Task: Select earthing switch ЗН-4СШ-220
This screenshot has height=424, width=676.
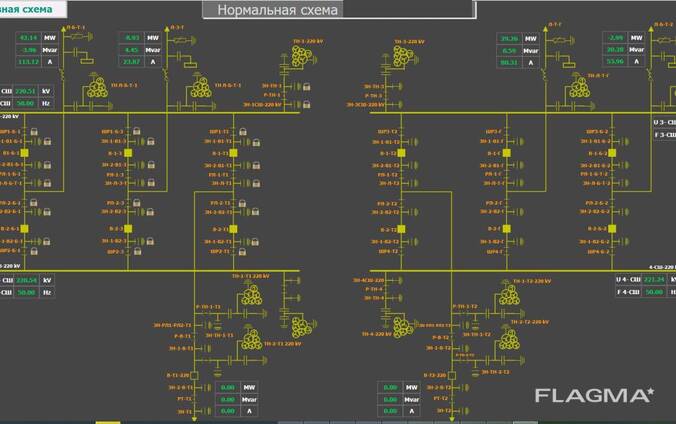Action: tap(394, 280)
